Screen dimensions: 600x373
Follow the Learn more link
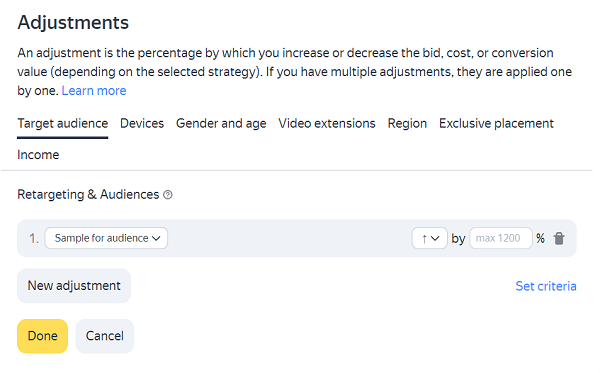coord(94,91)
